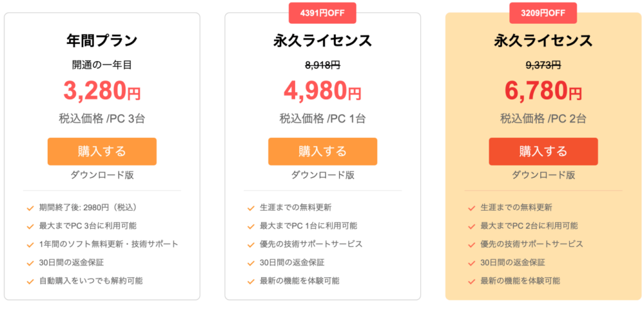
Task: Click checkmark next to 最大までPC 3台に利用可能
Action: click(x=30, y=226)
